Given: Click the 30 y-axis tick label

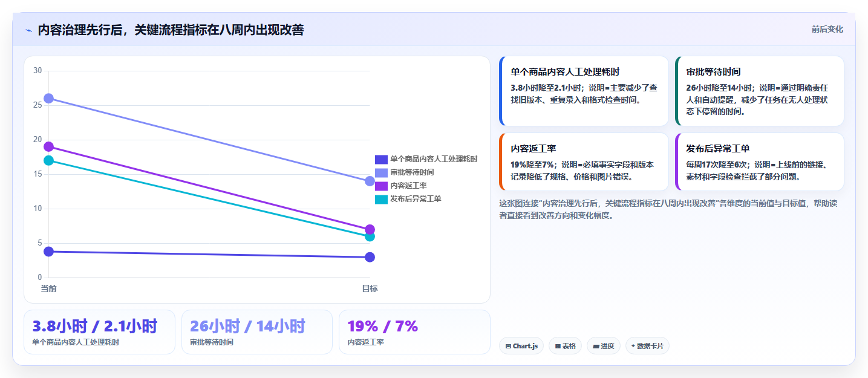Looking at the screenshot, I should pyautogui.click(x=38, y=71).
